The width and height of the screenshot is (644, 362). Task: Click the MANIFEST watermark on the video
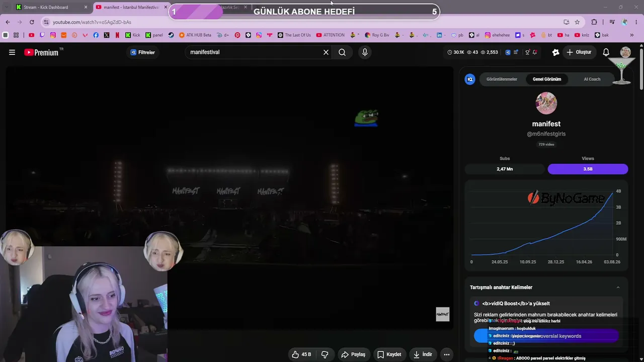pos(443,314)
